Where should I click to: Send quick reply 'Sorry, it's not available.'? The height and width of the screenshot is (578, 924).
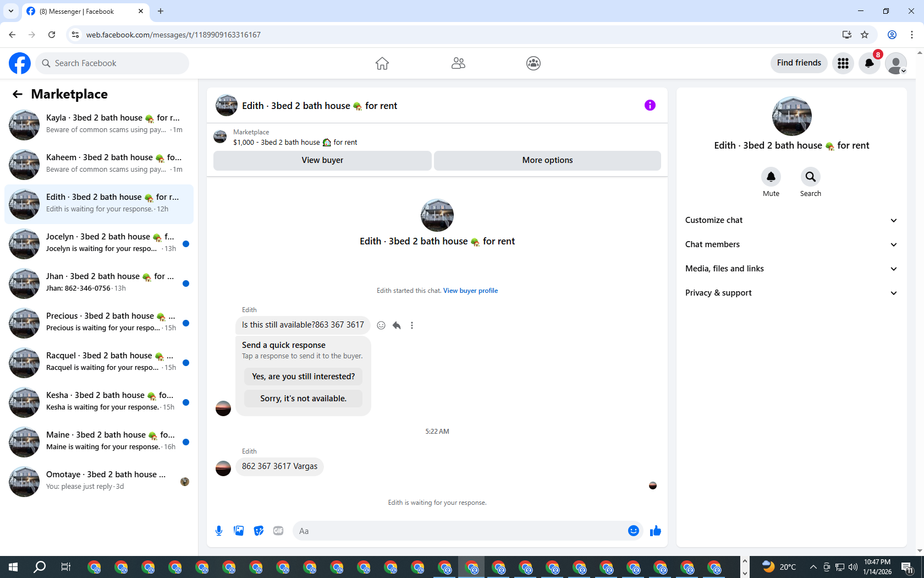[x=304, y=399]
